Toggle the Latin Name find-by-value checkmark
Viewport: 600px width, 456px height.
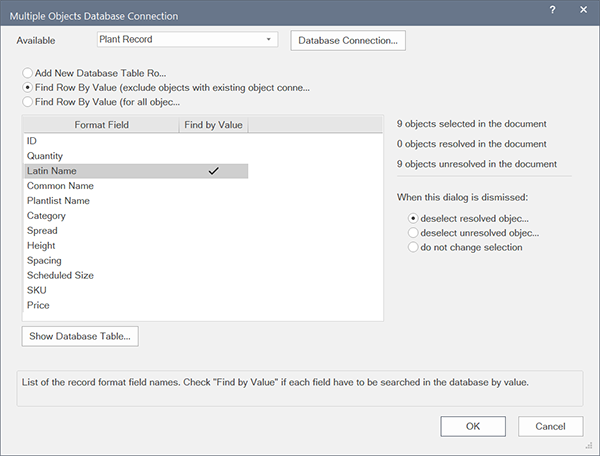pyautogui.click(x=212, y=171)
